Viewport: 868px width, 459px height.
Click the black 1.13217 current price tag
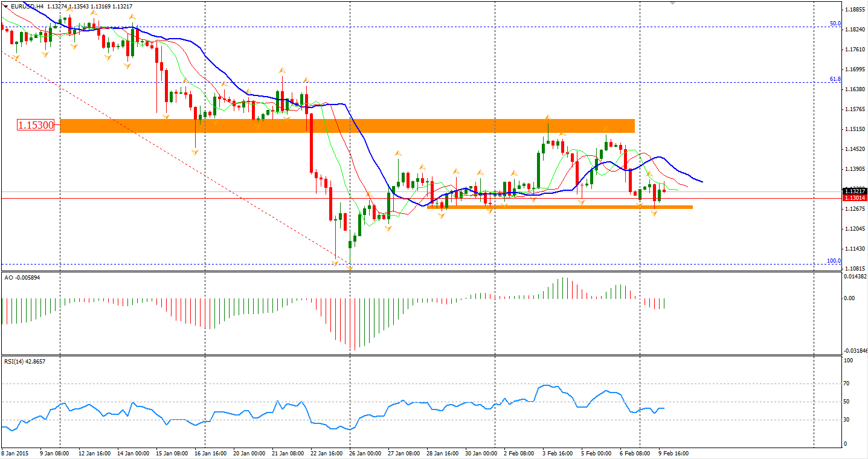point(855,191)
